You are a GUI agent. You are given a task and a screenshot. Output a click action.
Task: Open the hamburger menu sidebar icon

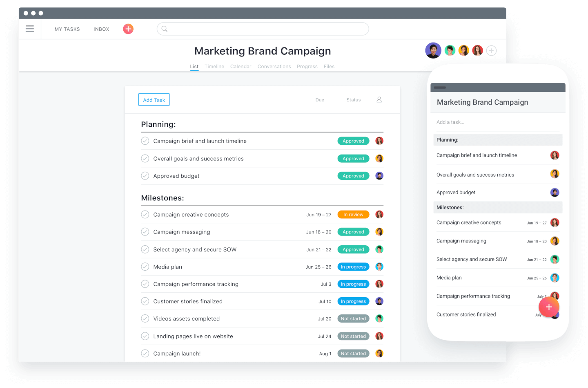pyautogui.click(x=30, y=29)
